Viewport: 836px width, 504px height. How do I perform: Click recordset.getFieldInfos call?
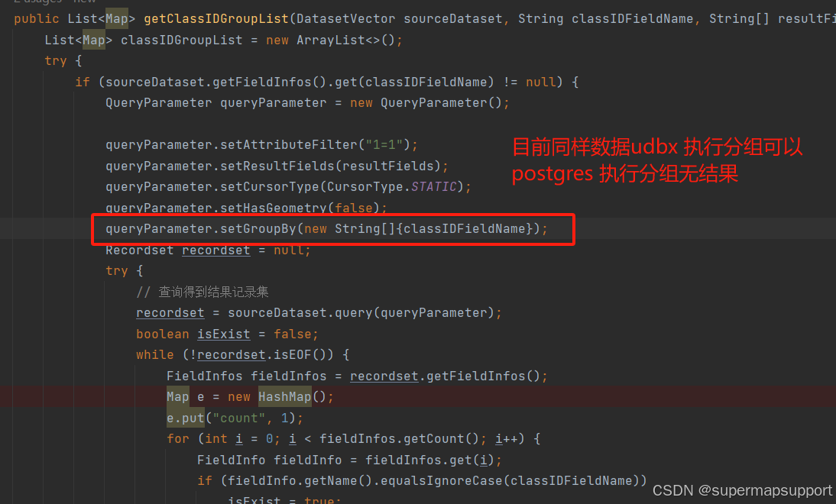pyautogui.click(x=445, y=376)
